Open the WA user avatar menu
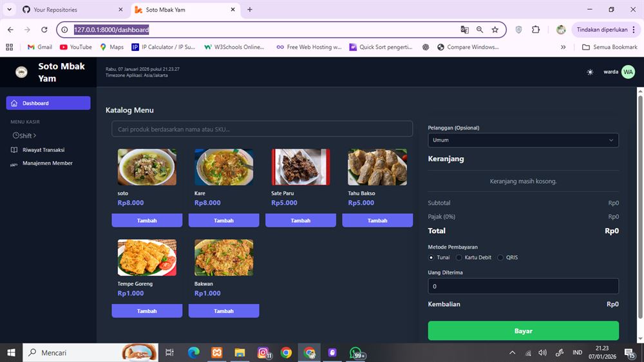 [628, 72]
